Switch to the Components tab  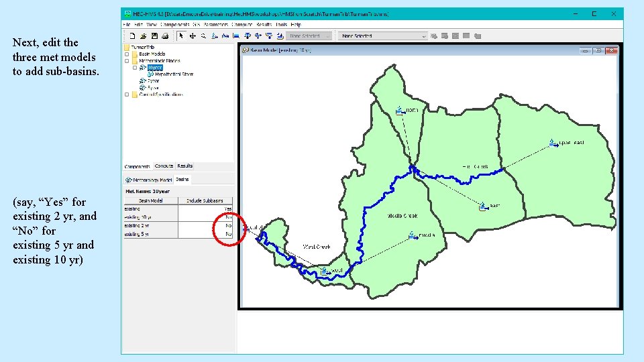pos(137,167)
